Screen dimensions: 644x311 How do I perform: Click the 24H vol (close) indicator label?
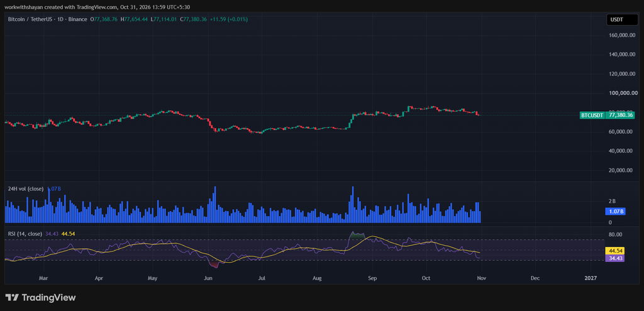26,188
